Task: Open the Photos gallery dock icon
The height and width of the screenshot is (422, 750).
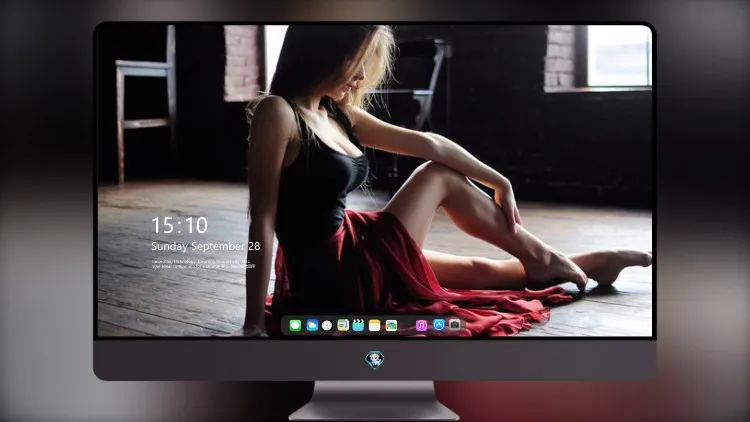Action: coord(391,325)
